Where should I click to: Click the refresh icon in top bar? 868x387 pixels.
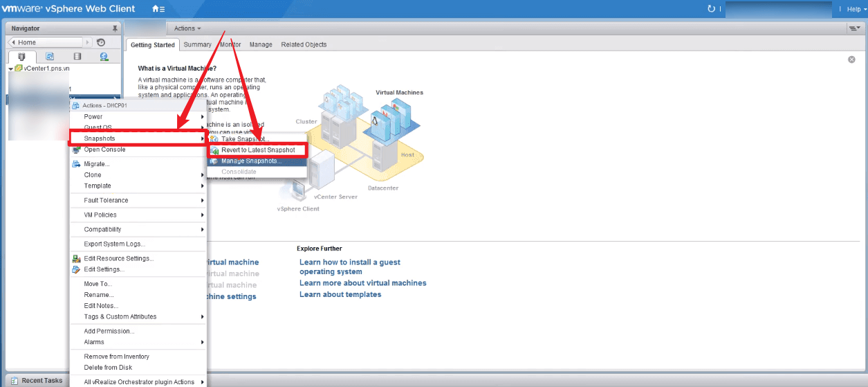tap(711, 9)
